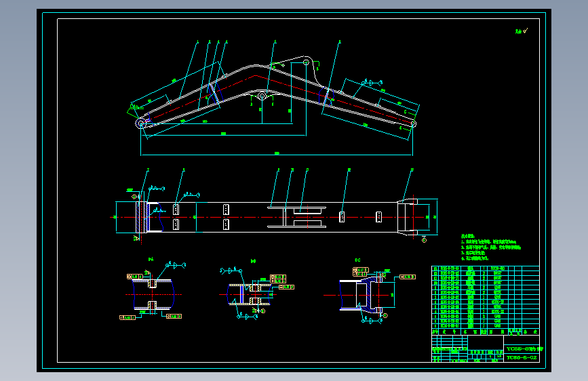
Task: Click the surface finish checkmark symbol at top right
Action: (526, 31)
